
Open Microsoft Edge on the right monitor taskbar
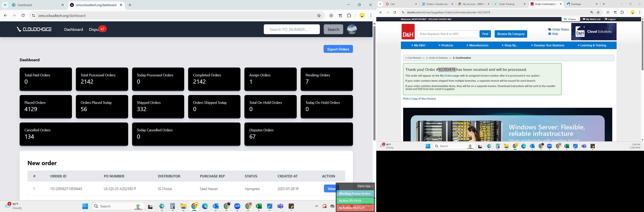(523, 146)
